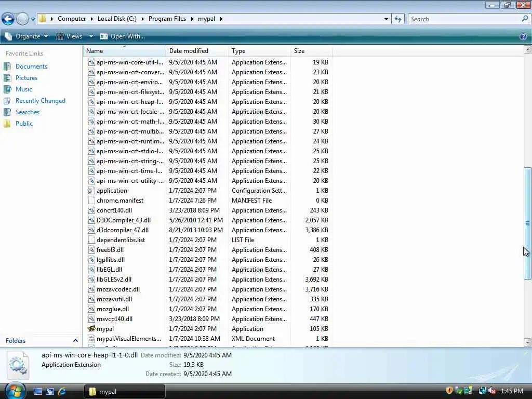Select d3dcompiler_47.dll in the file list

[x=123, y=230]
